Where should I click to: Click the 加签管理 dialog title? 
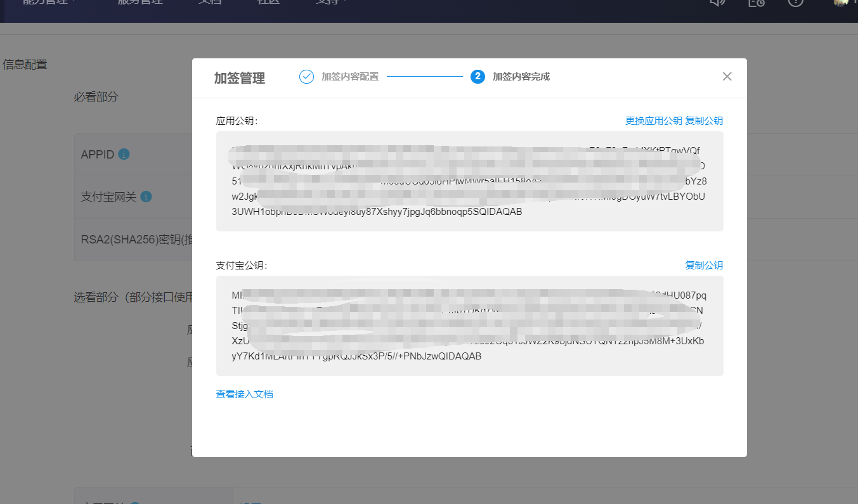coord(240,78)
